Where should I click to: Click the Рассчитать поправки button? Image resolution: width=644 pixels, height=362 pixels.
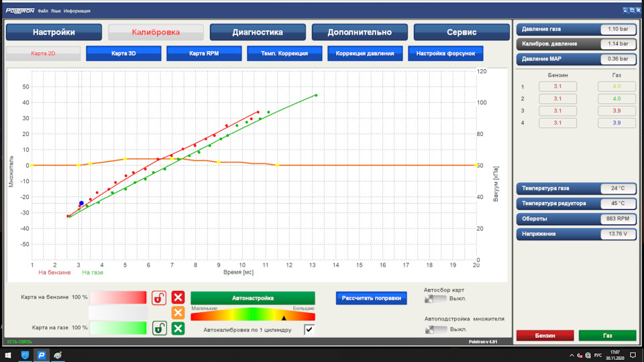(x=371, y=298)
